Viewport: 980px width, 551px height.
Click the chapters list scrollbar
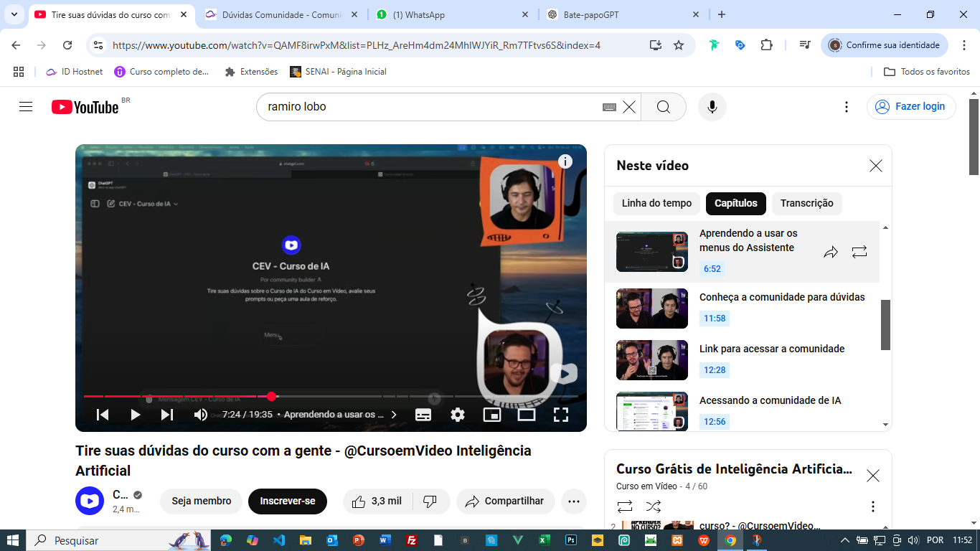(885, 325)
